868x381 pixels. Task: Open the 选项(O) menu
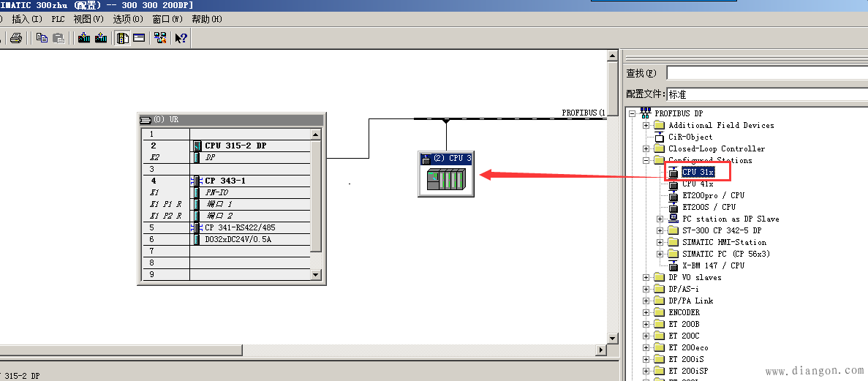(128, 19)
